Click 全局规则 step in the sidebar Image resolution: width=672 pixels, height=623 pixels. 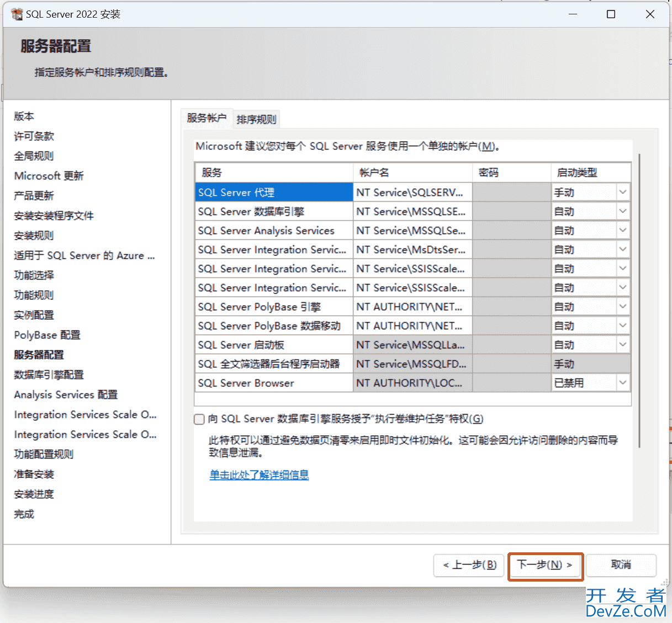coord(34,156)
